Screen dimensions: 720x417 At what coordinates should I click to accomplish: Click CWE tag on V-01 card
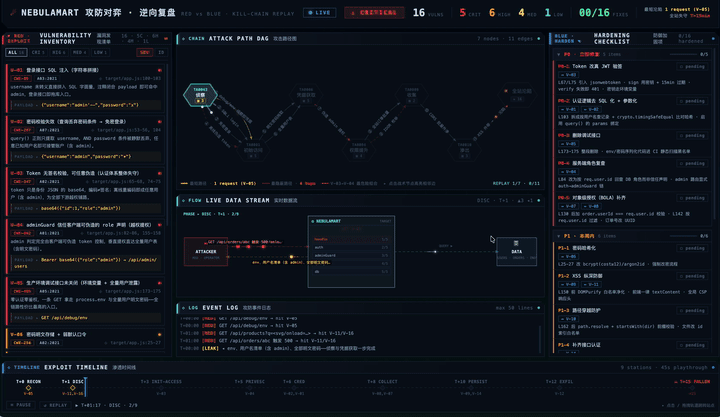21,79
